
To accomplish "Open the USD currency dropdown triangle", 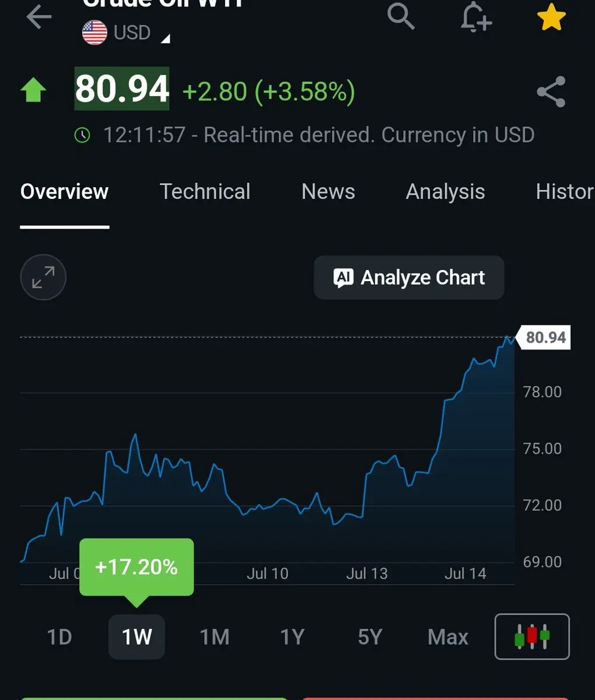I will click(x=166, y=39).
